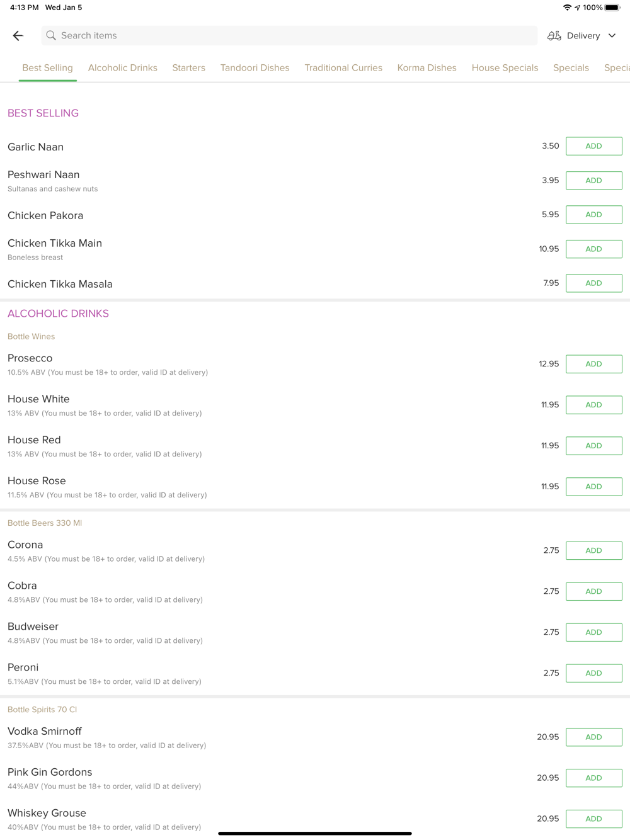Select the Best Selling tab
This screenshot has height=840, width=630.
(48, 68)
